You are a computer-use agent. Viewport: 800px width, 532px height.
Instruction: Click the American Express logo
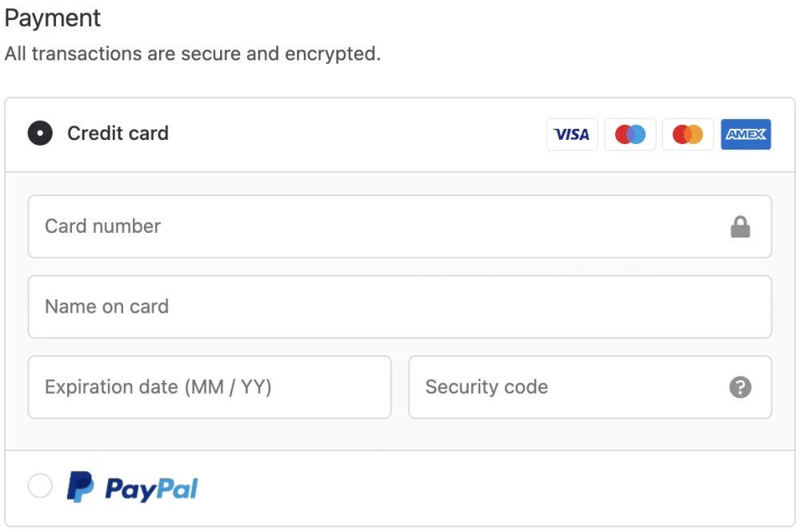click(746, 134)
